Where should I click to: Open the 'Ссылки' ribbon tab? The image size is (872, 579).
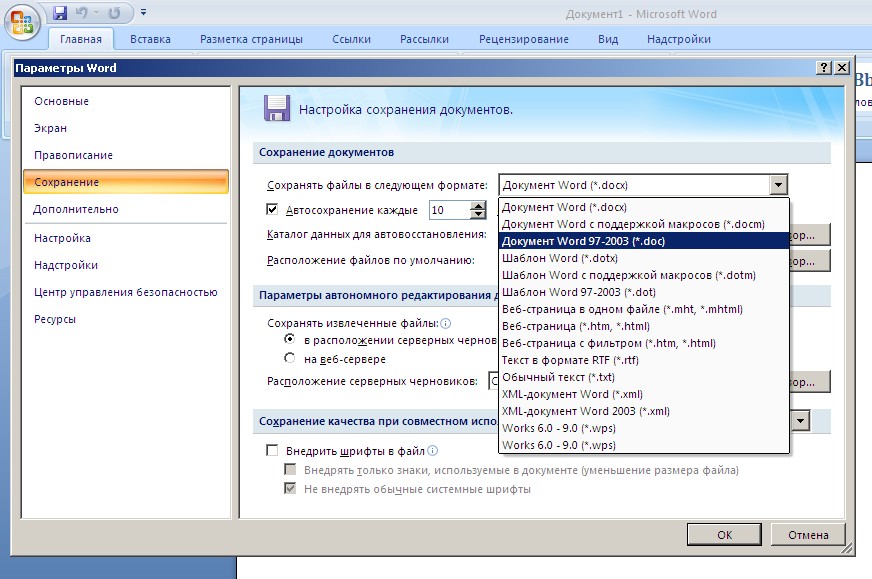tap(351, 39)
